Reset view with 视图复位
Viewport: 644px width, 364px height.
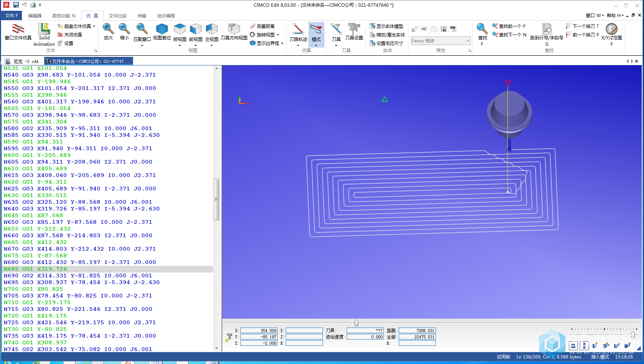[162, 32]
